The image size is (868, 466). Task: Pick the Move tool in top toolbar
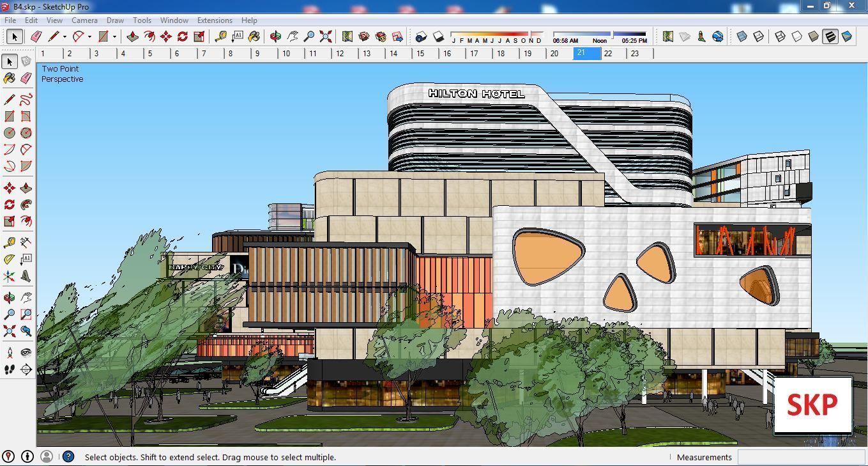click(166, 36)
